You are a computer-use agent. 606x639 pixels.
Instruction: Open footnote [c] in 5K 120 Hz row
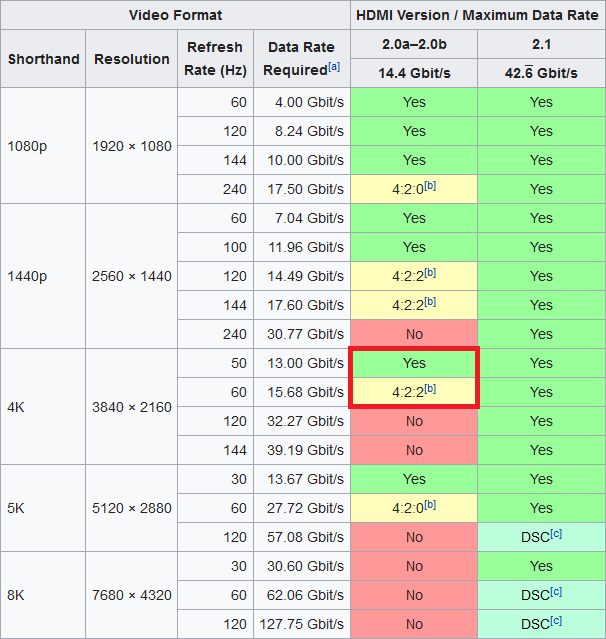point(556,534)
